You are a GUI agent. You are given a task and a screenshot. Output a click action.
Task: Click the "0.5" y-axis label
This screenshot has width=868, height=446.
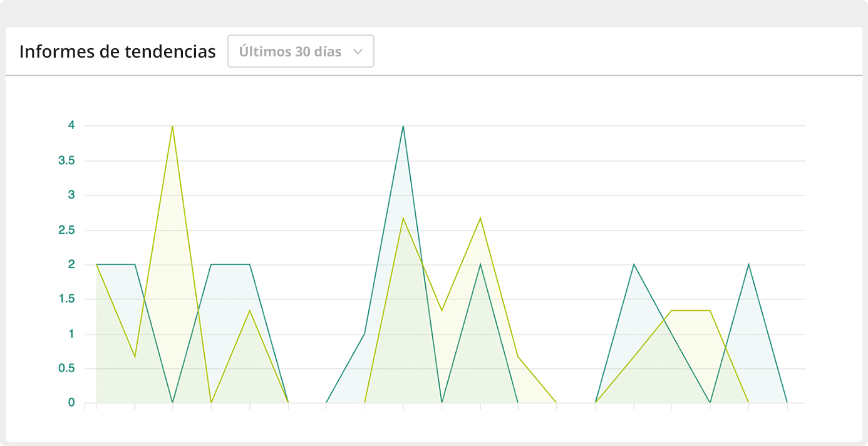66,368
